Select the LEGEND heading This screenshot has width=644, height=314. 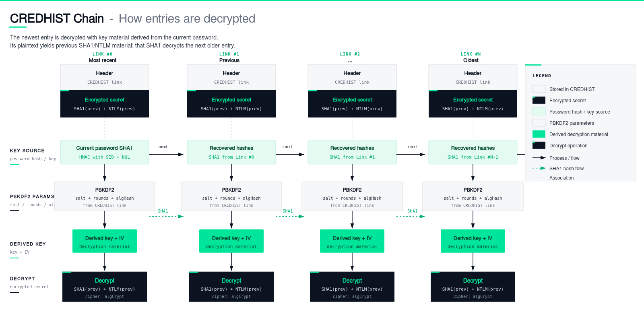(542, 76)
